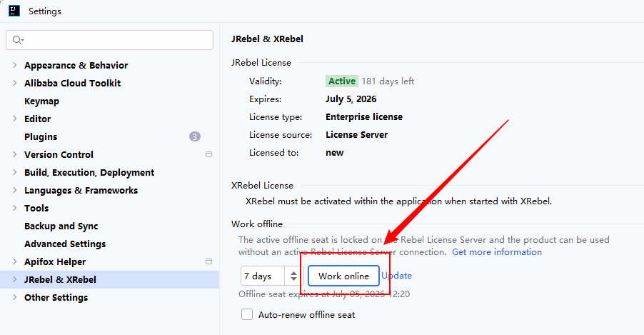This screenshot has height=335, width=644.
Task: Open Advanced Settings page
Action: pos(65,244)
